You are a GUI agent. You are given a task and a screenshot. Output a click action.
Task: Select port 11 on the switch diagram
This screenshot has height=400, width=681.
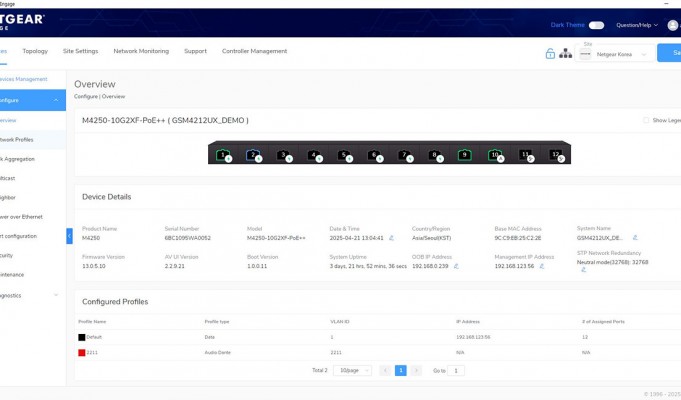(525, 155)
